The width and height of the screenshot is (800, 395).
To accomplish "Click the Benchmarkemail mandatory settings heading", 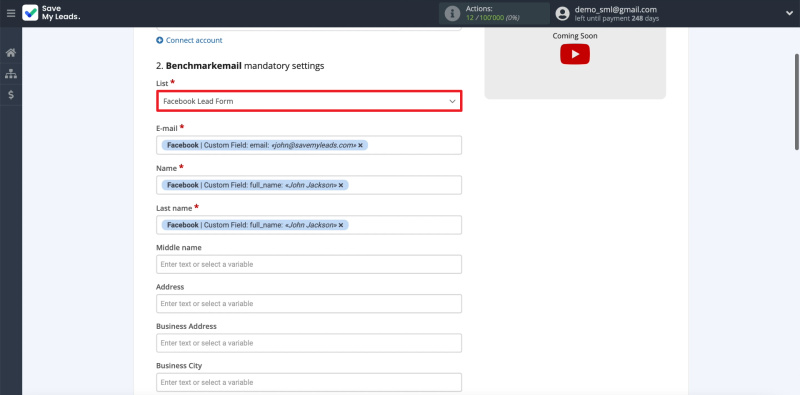I will coord(240,66).
